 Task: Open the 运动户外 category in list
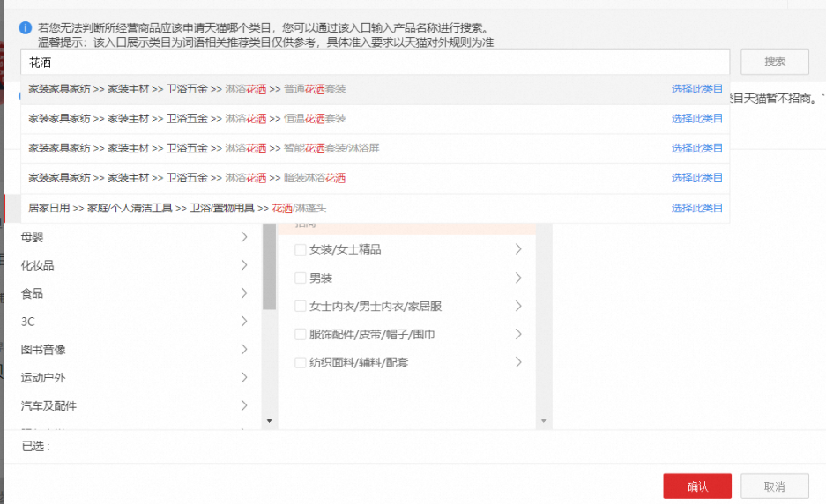click(x=43, y=378)
